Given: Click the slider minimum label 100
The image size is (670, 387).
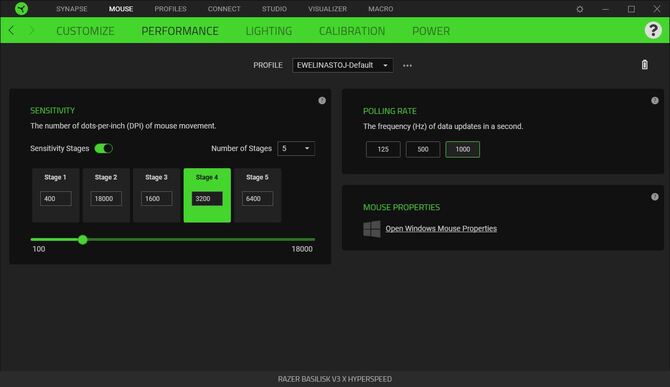Looking at the screenshot, I should point(38,249).
